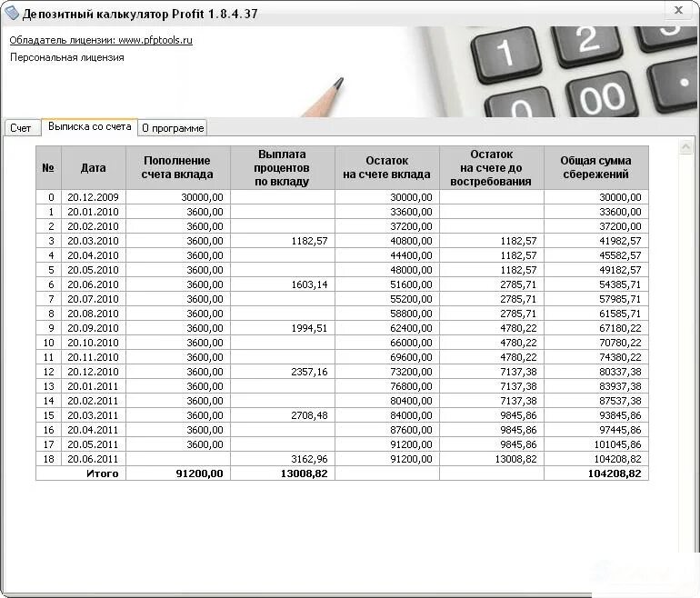Click total savings 101045,86
This screenshot has height=598, width=700.
point(596,444)
